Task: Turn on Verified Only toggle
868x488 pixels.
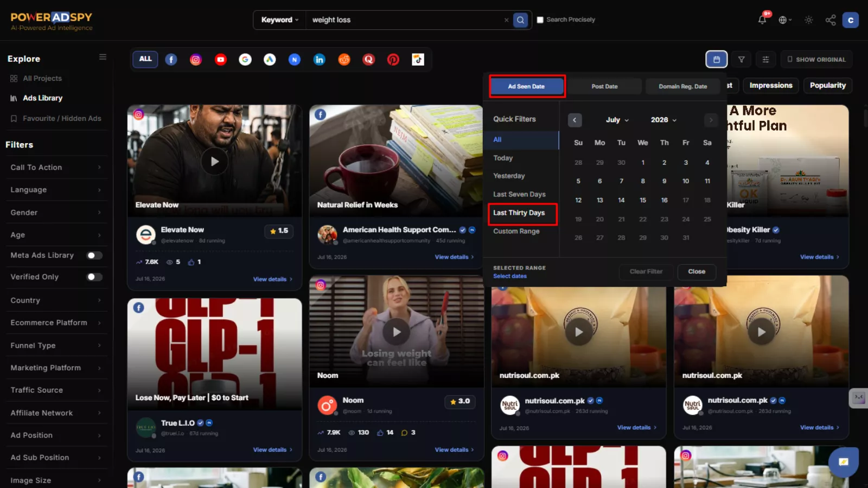Action: click(x=94, y=277)
